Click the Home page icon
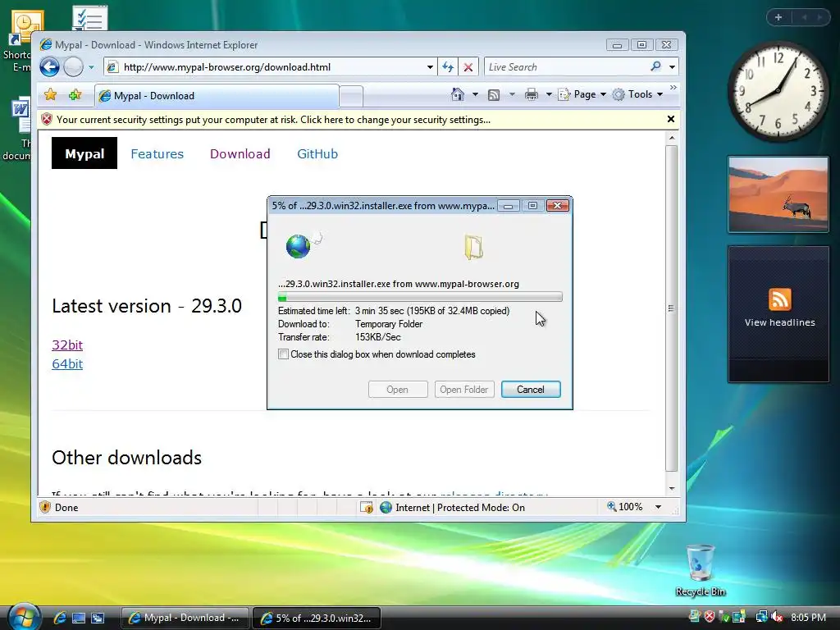Image resolution: width=840 pixels, height=630 pixels. [x=458, y=95]
